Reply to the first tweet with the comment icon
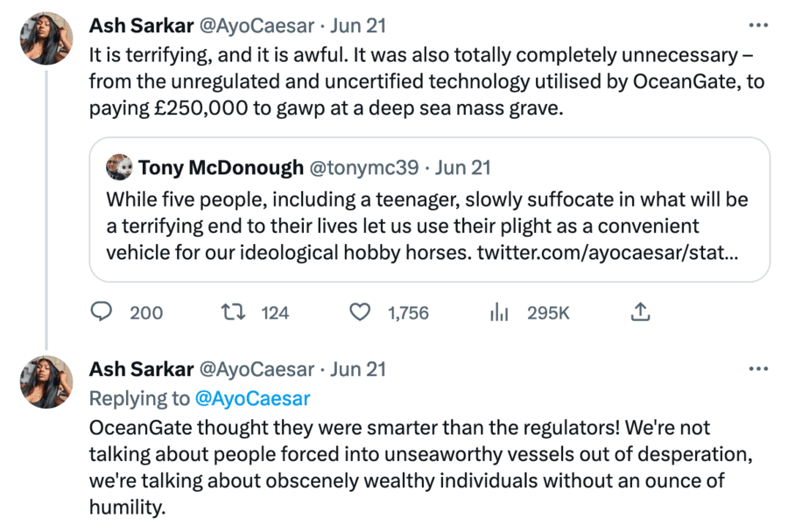788x532 pixels. [x=102, y=312]
